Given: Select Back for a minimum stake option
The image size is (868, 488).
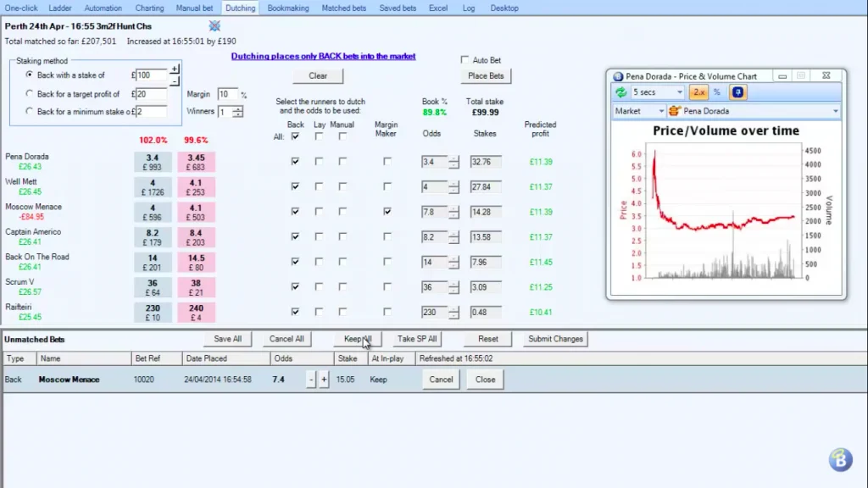Looking at the screenshot, I should tap(30, 111).
